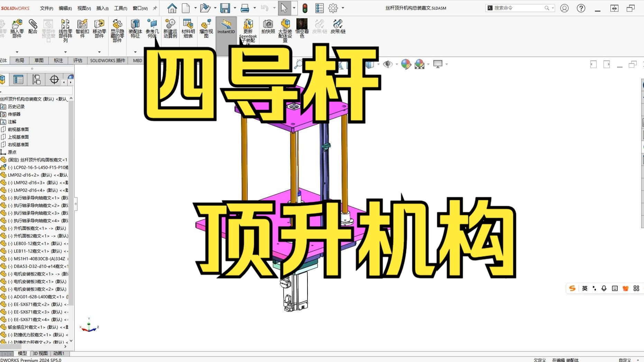Switch to the Layout (布局) tab
This screenshot has height=362, width=644.
(x=20, y=61)
